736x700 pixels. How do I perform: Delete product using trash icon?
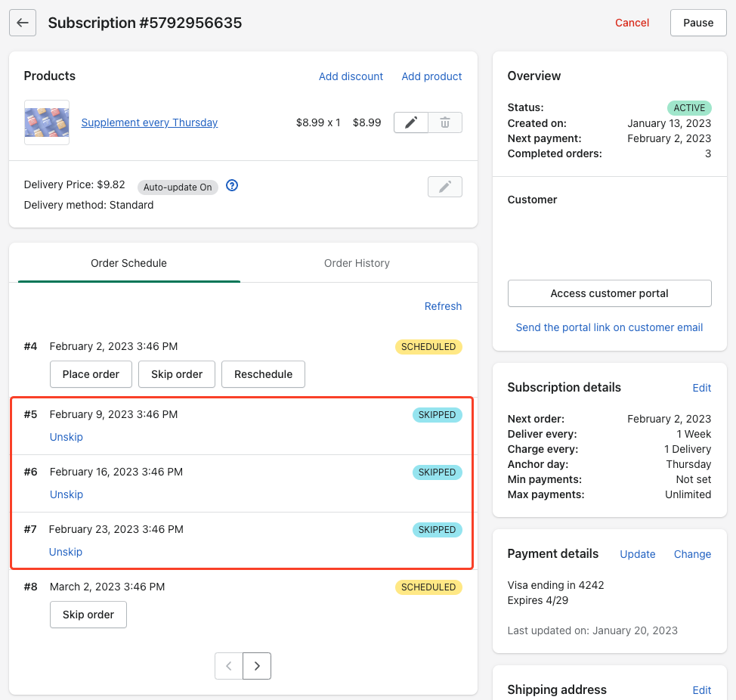tap(445, 122)
